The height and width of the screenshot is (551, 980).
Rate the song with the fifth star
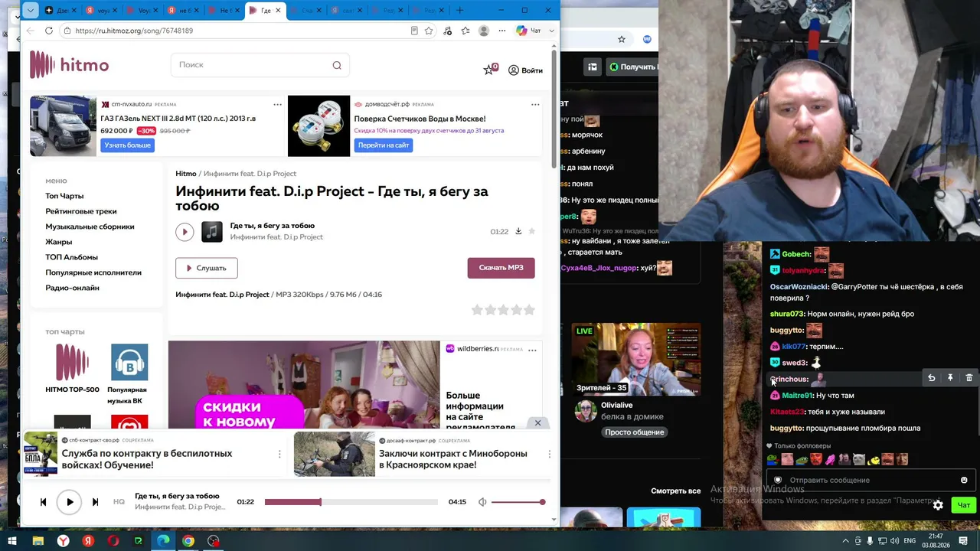point(529,310)
